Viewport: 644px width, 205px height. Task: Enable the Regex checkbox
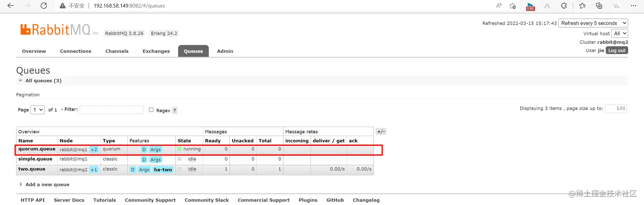pos(151,110)
